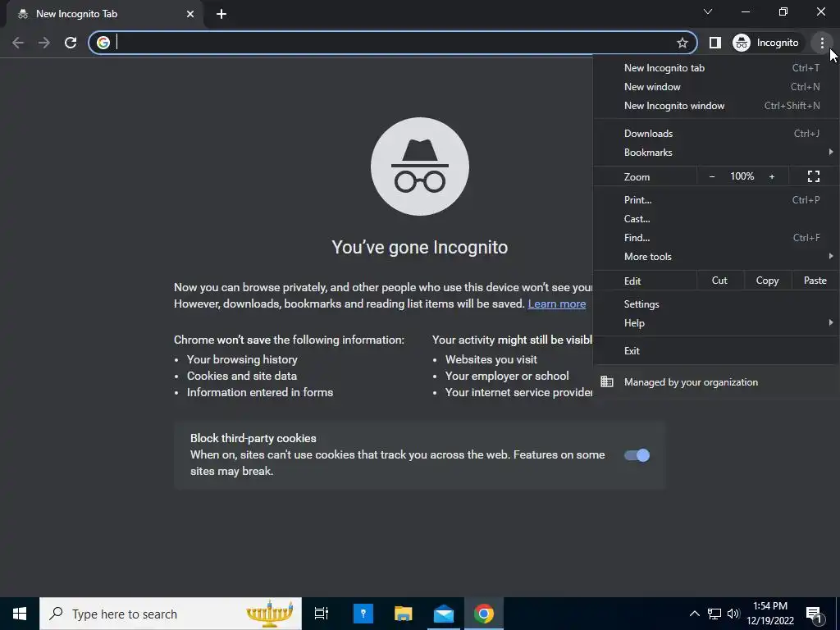Click the blue pinned app icon in taskbar
Screen dimensions: 840x630
point(363,614)
